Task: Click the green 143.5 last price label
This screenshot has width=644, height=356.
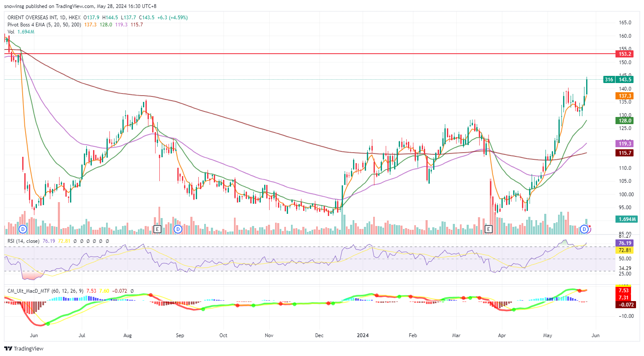Action: [x=625, y=80]
